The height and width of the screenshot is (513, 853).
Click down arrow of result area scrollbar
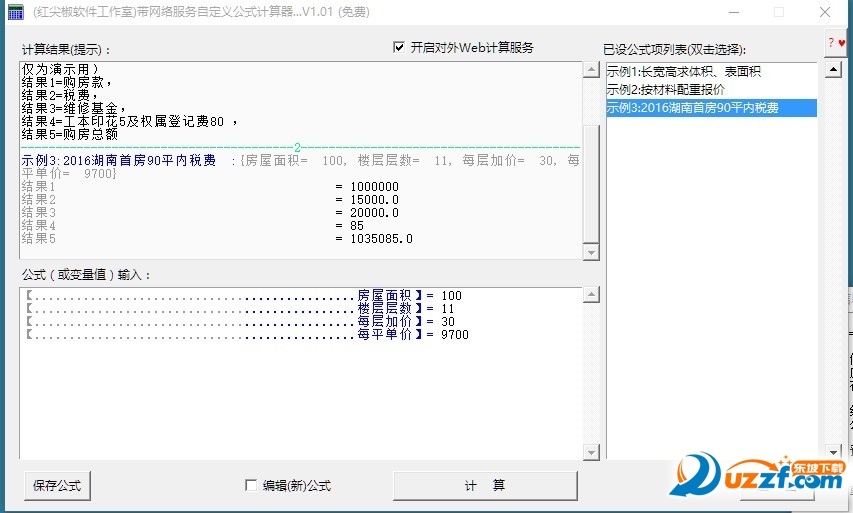591,252
